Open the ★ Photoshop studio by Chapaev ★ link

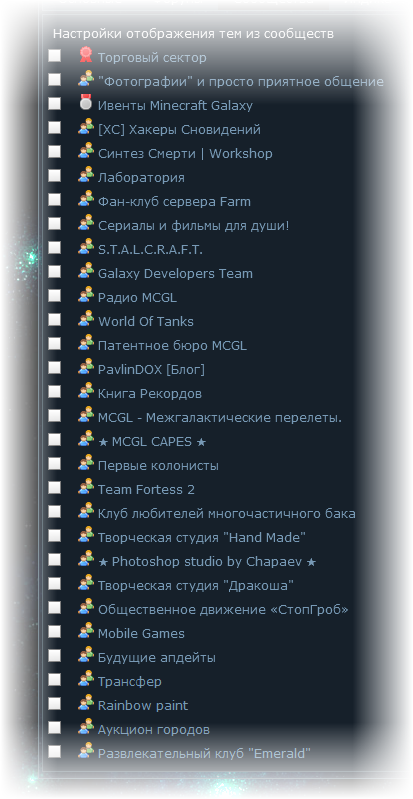pos(207,562)
